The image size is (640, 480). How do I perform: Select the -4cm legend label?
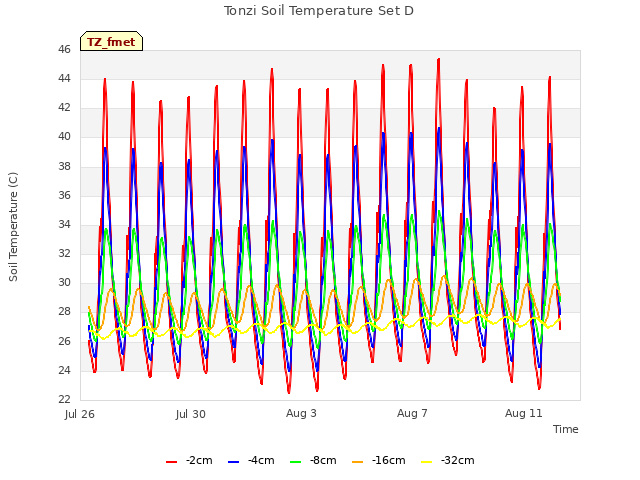coord(261,461)
